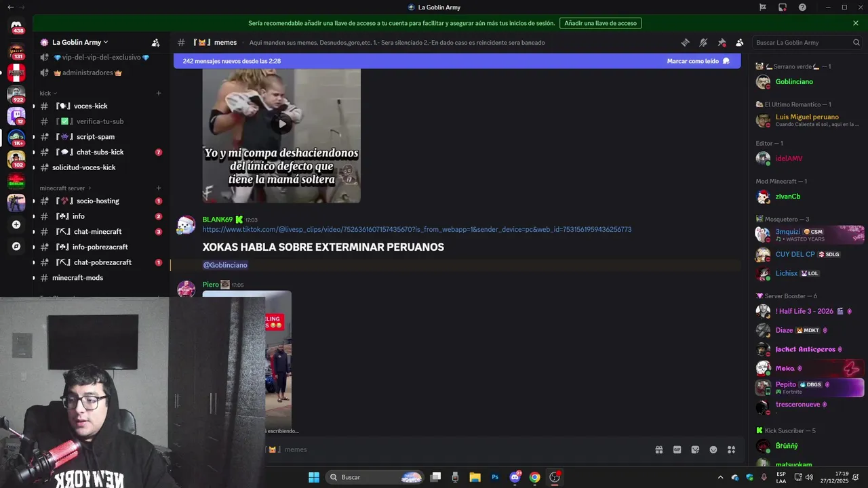
Task: Open info-pobrezacraft channel
Action: coord(99,247)
